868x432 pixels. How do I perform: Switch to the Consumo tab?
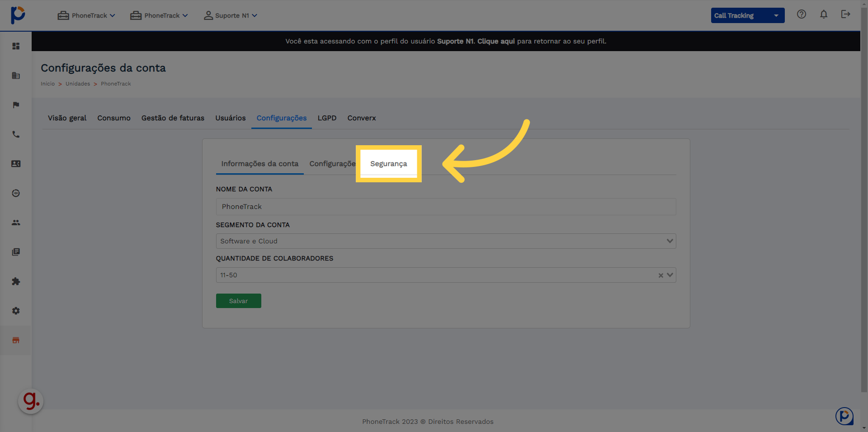(x=114, y=118)
